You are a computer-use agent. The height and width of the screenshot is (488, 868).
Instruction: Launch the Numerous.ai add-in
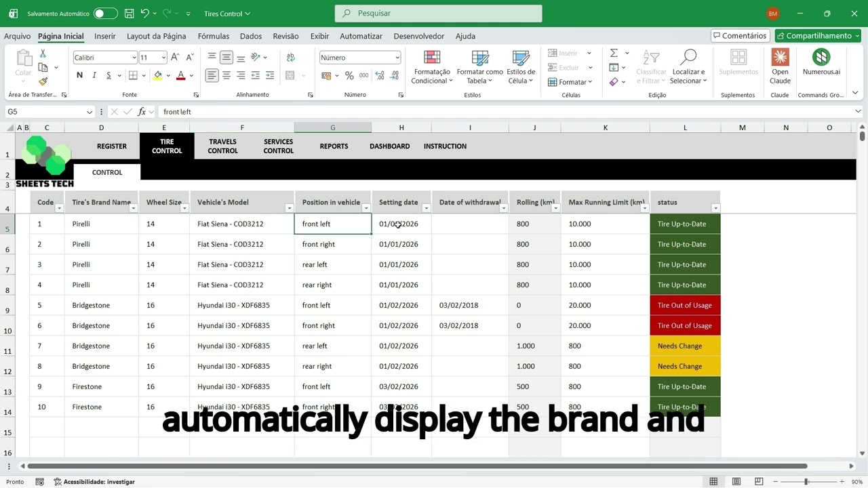[821, 62]
